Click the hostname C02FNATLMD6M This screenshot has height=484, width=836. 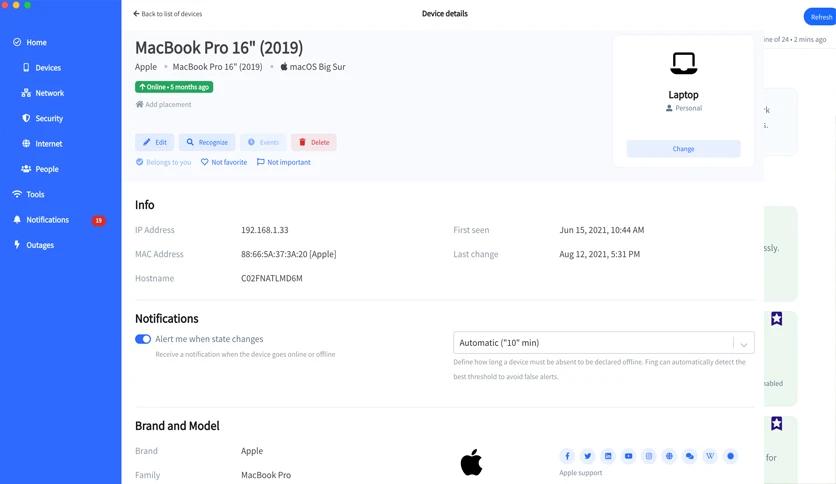pyautogui.click(x=271, y=278)
